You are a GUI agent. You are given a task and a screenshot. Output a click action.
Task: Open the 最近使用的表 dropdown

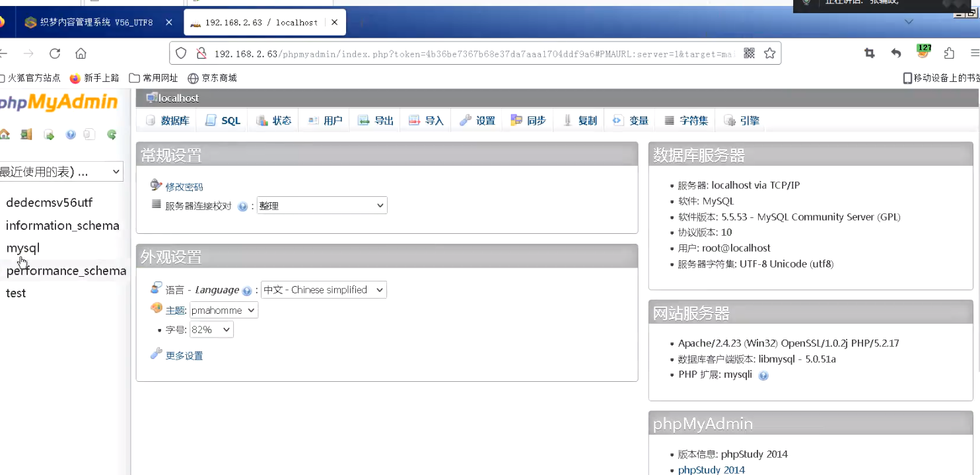61,172
